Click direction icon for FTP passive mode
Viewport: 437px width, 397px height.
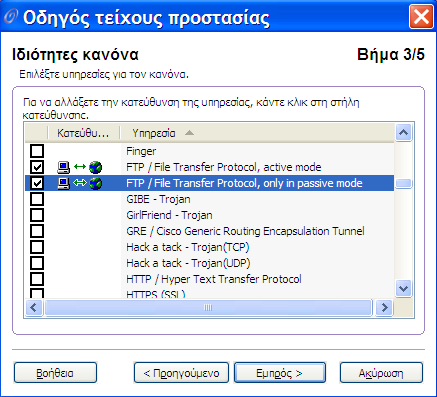[x=80, y=183]
